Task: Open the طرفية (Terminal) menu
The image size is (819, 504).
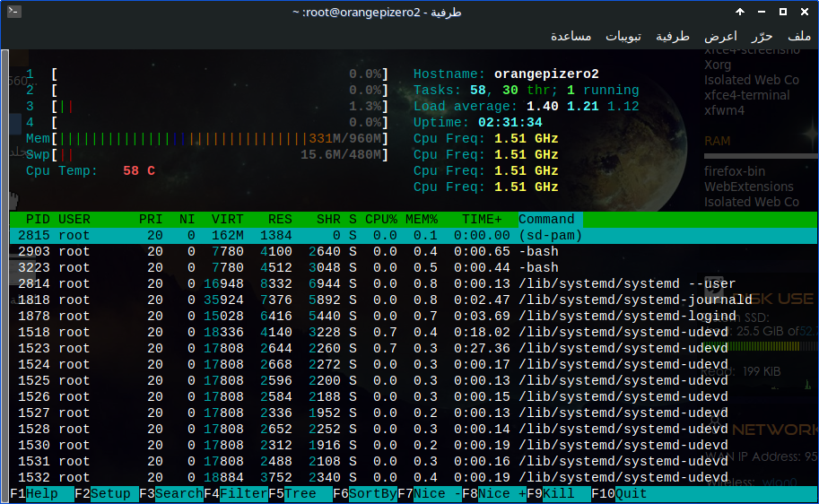Action: coord(673,37)
